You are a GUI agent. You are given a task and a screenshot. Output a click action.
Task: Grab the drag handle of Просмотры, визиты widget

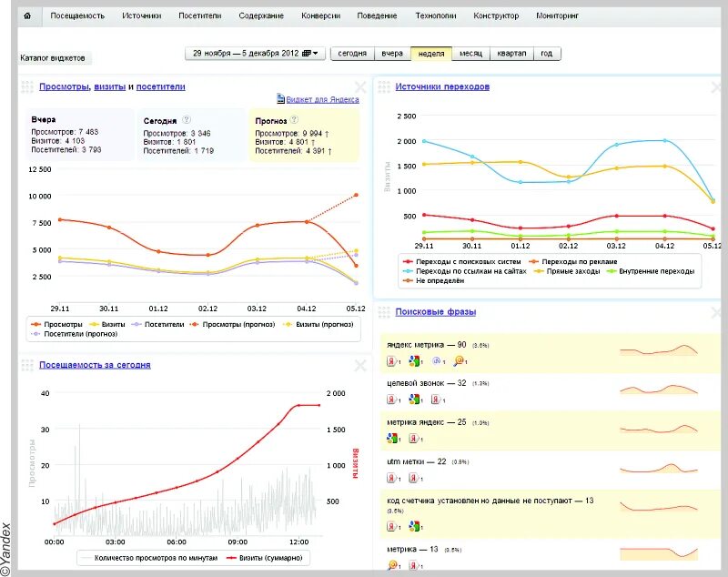[27, 86]
